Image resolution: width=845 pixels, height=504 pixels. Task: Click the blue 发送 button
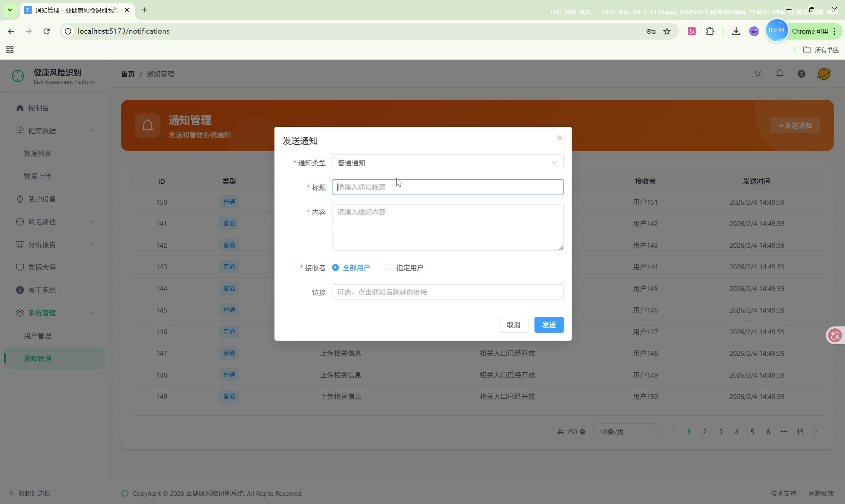(548, 325)
